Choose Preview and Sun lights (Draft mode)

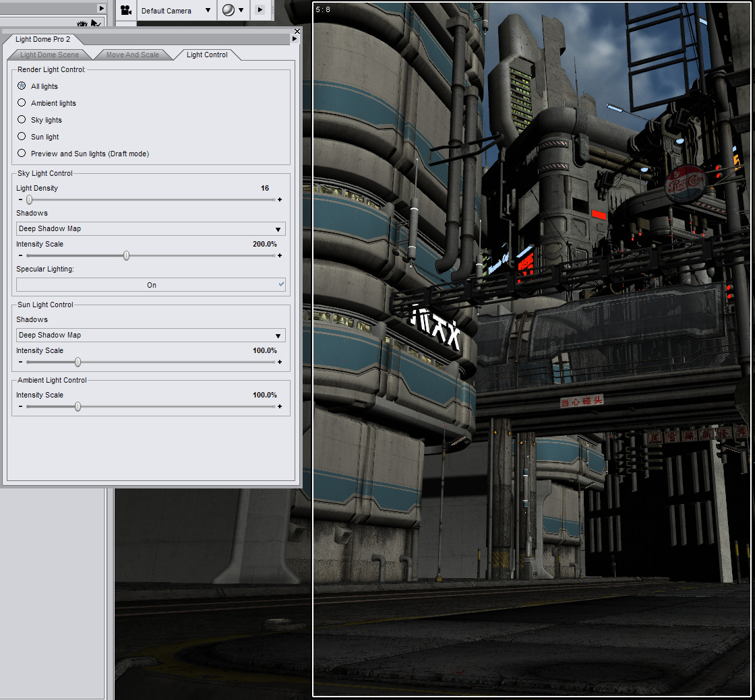click(22, 154)
